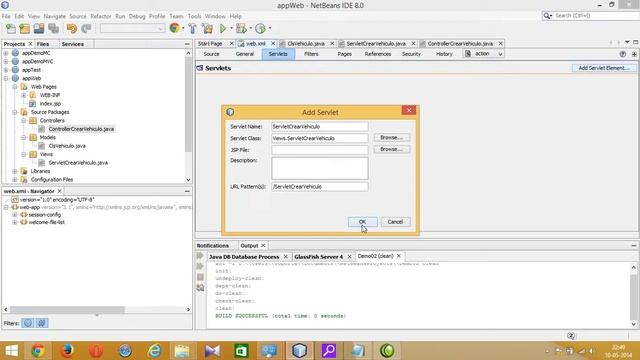Open Internet Explorer from the taskbar

[x=154, y=351]
